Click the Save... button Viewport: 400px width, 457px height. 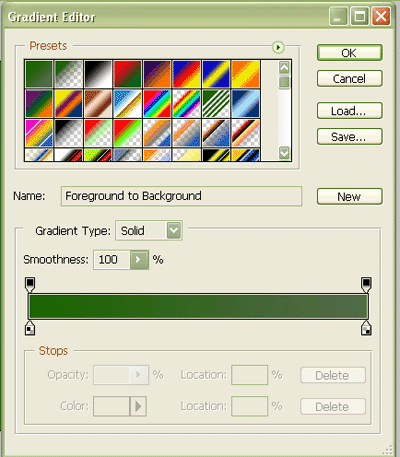pos(349,137)
